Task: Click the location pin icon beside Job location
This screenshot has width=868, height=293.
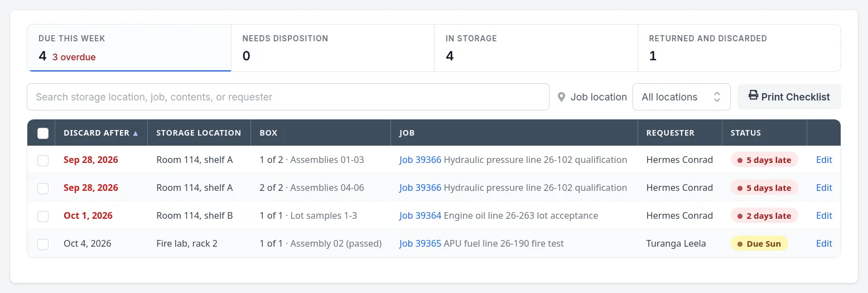Action: click(x=562, y=97)
